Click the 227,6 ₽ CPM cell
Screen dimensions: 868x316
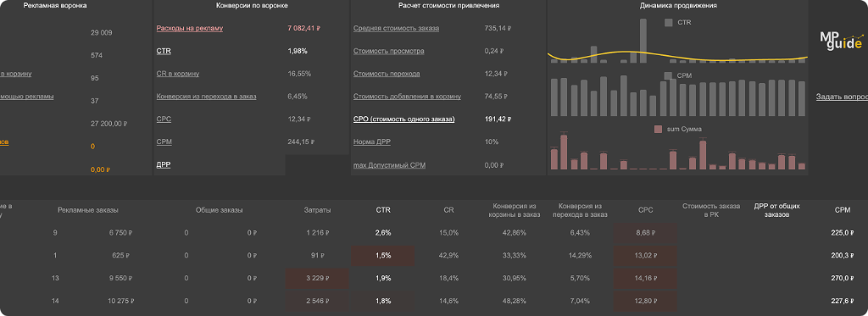pyautogui.click(x=843, y=301)
